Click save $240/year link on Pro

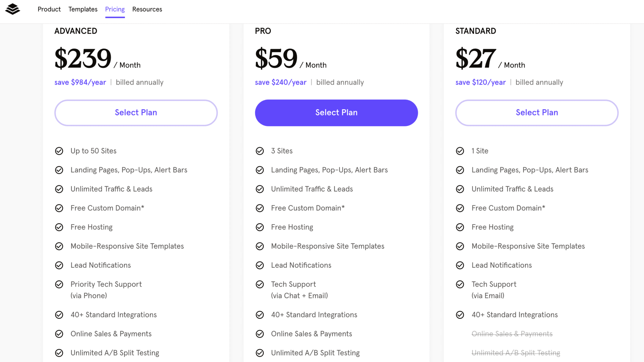[280, 82]
